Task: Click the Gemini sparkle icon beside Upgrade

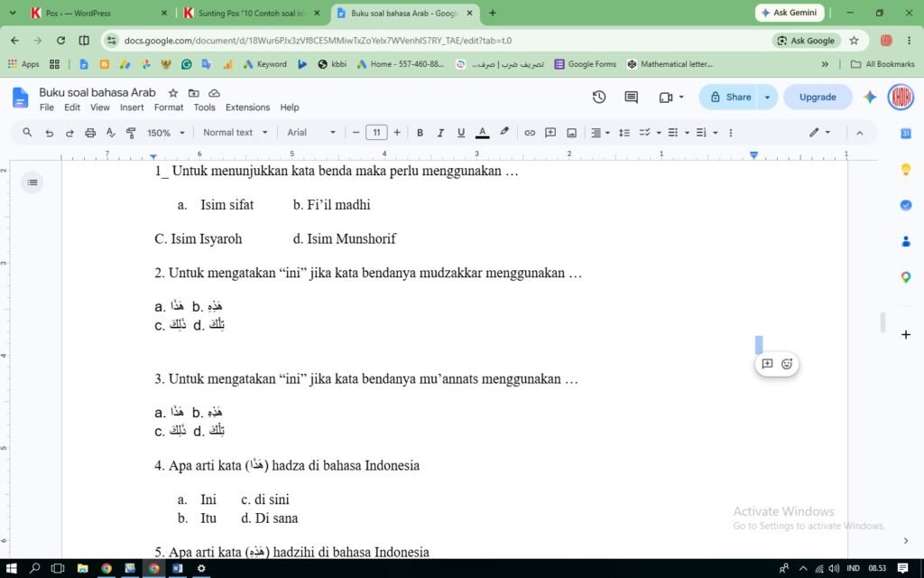Action: pos(870,98)
